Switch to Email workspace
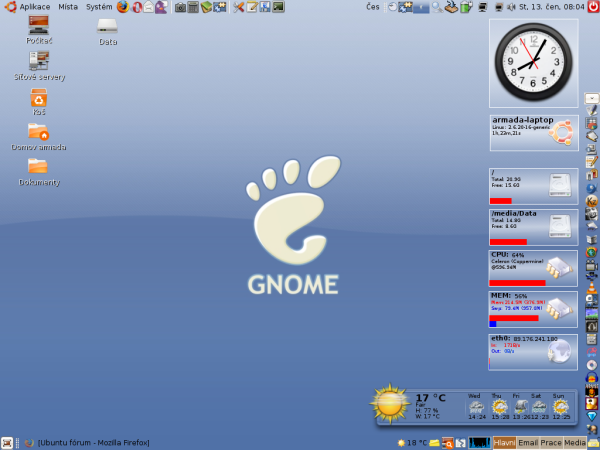 [528, 443]
